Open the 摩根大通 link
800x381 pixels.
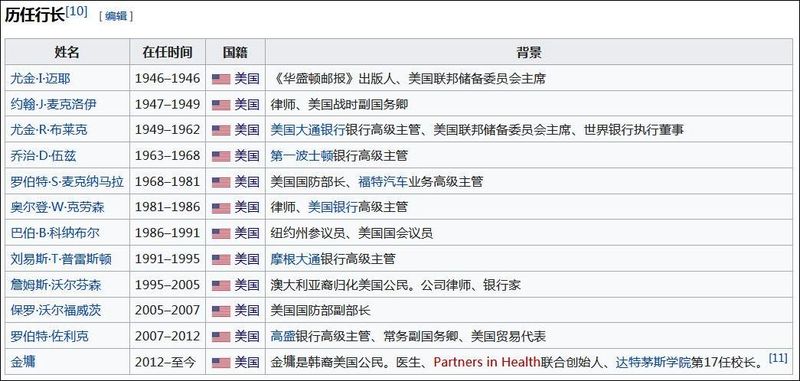coord(295,259)
